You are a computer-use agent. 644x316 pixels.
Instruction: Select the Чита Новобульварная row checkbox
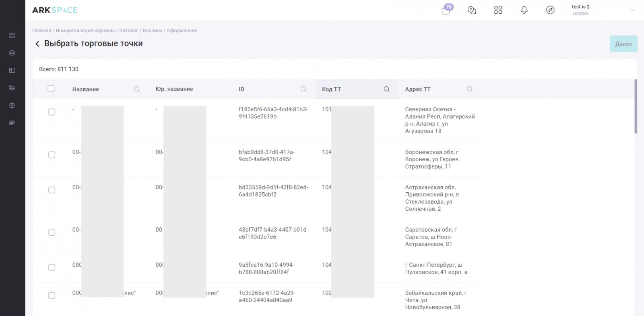[52, 296]
